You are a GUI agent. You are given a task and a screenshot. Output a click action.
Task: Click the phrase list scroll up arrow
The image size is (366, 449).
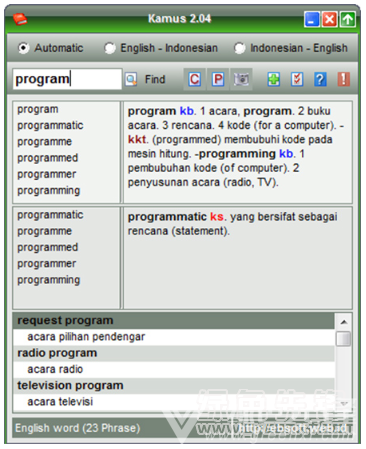[x=344, y=322]
